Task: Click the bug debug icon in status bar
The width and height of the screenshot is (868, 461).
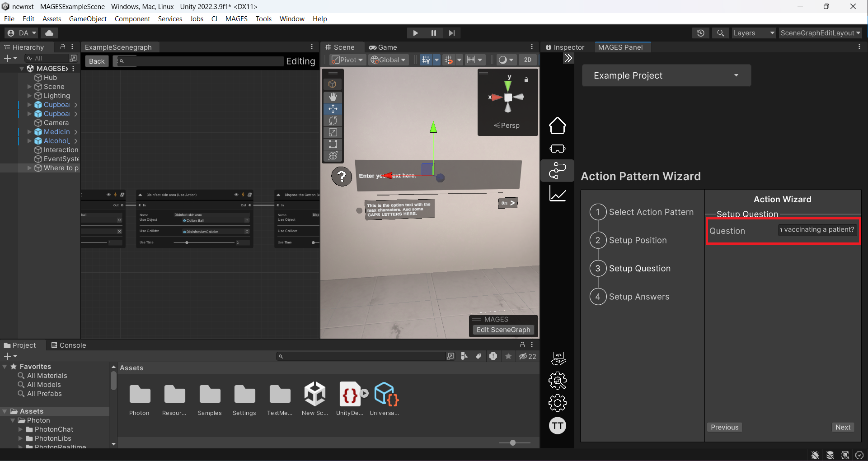Action: pyautogui.click(x=815, y=455)
